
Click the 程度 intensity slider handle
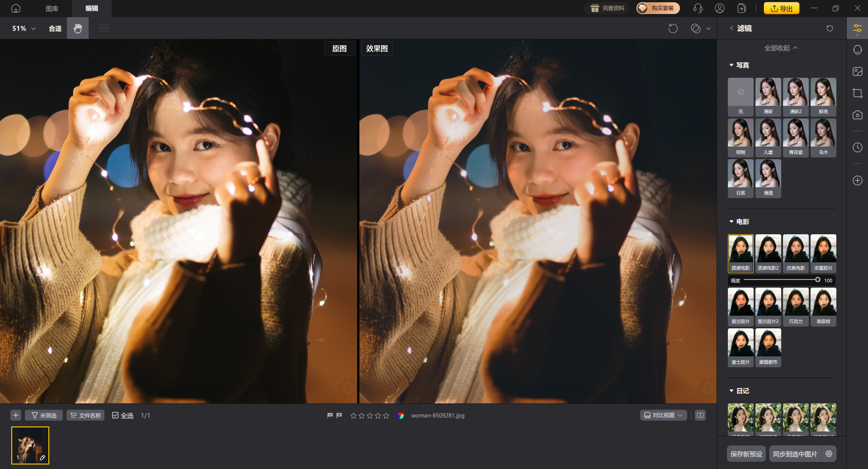click(817, 280)
